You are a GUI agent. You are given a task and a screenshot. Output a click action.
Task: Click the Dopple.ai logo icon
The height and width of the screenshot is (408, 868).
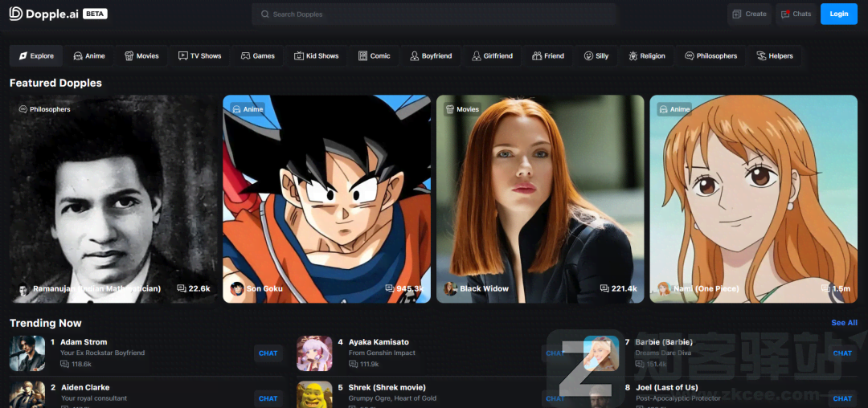click(x=16, y=14)
